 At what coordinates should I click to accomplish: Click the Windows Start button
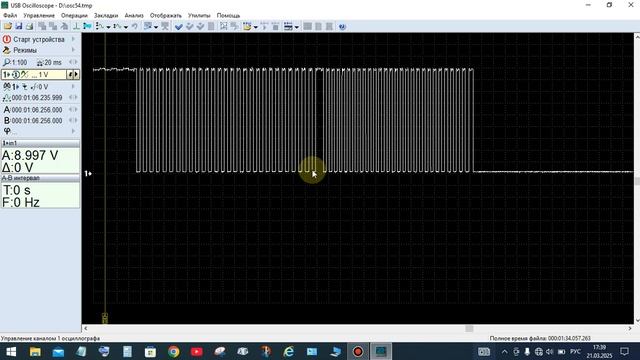tap(11, 351)
